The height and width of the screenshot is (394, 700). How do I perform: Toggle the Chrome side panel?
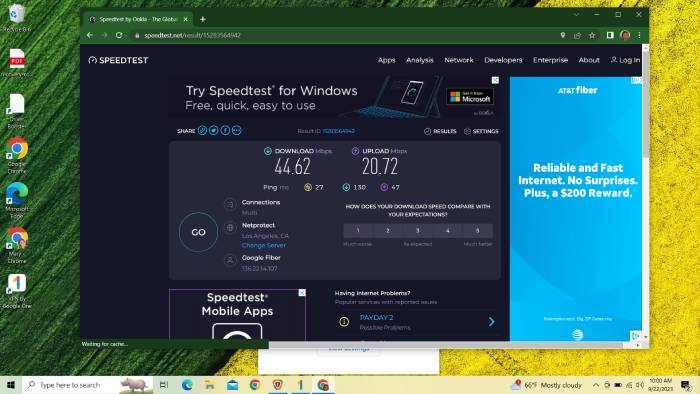(610, 35)
